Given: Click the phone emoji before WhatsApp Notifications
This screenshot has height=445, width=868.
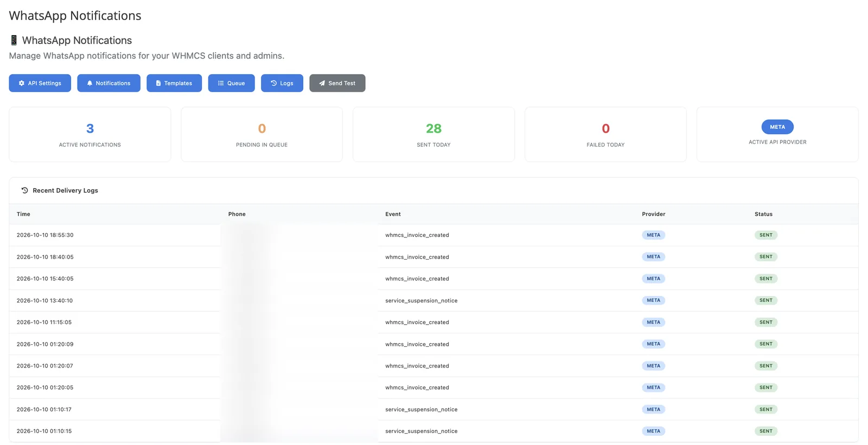Looking at the screenshot, I should point(14,40).
